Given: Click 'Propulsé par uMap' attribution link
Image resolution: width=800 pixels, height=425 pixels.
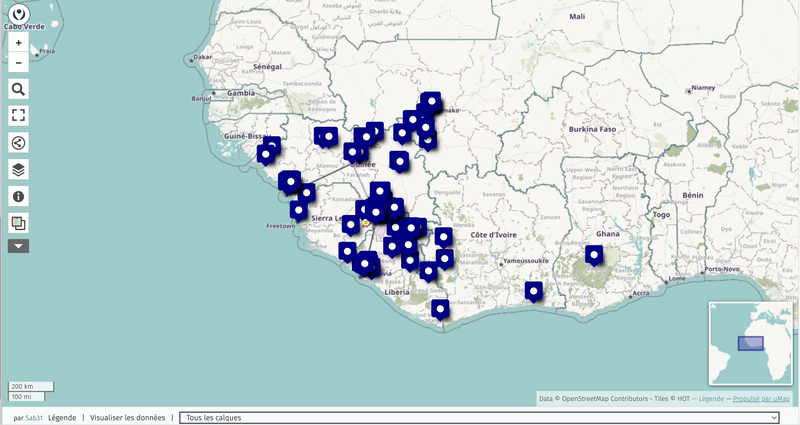Looking at the screenshot, I should (x=761, y=399).
